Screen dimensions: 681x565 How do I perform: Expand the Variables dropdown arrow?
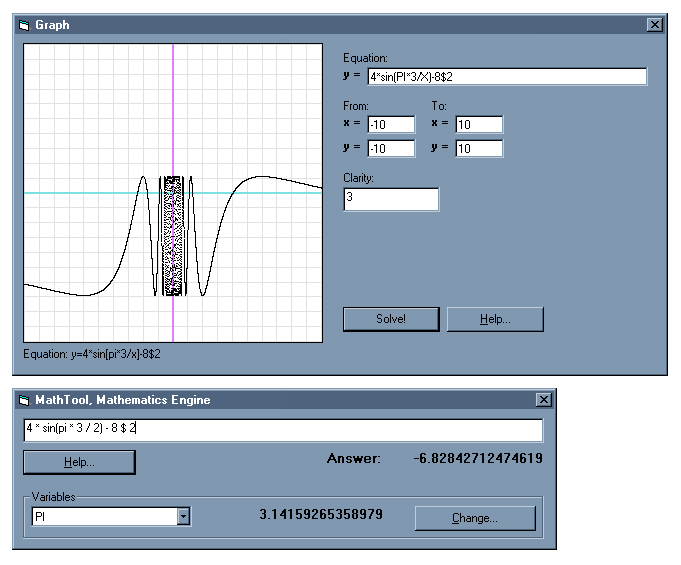(x=184, y=517)
